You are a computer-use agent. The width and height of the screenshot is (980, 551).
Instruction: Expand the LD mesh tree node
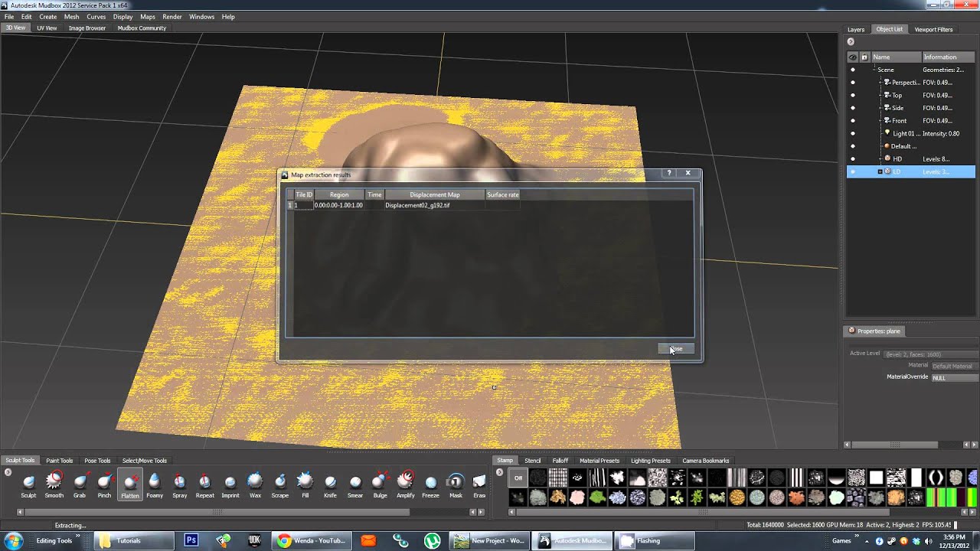[880, 171]
